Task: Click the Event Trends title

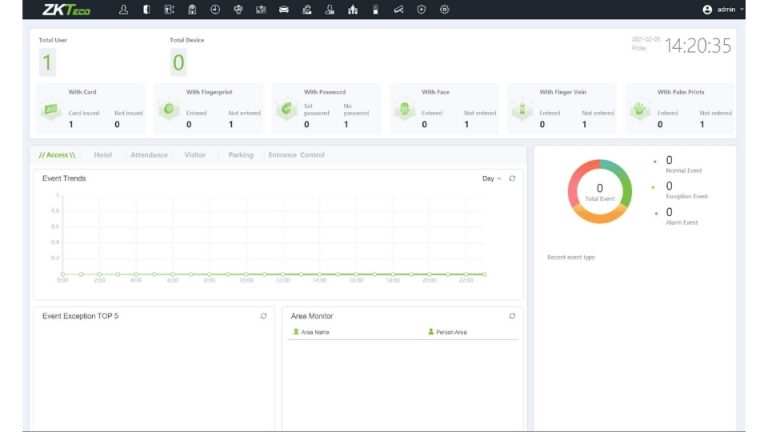Action: point(64,178)
